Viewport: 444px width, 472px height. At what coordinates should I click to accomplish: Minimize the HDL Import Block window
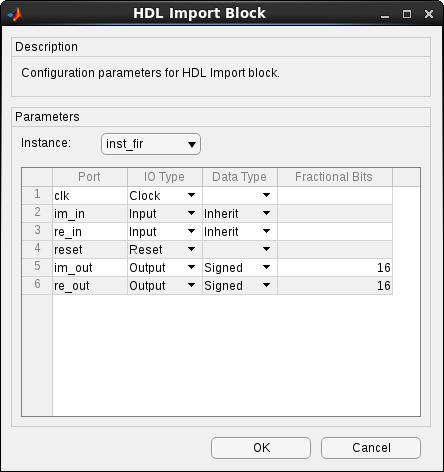click(x=385, y=14)
